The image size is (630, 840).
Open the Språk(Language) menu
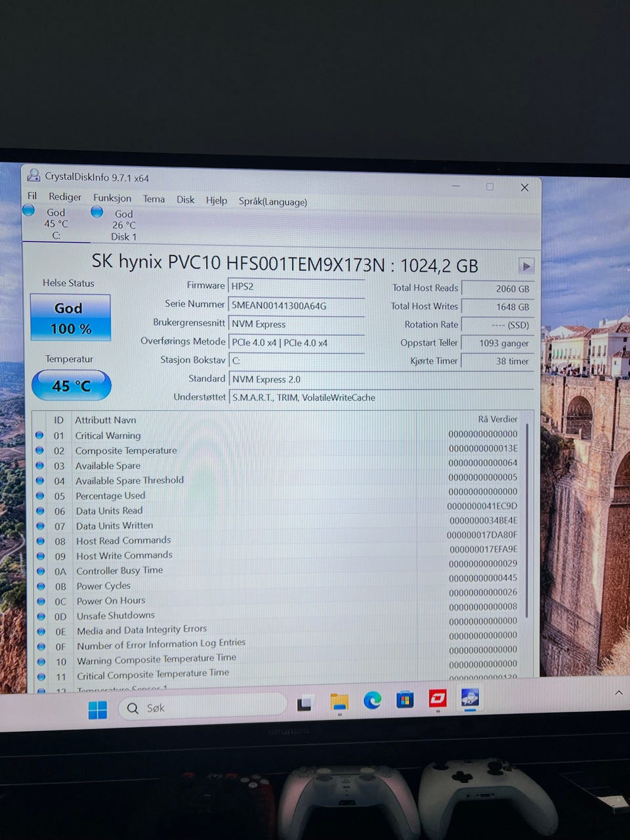pyautogui.click(x=273, y=201)
